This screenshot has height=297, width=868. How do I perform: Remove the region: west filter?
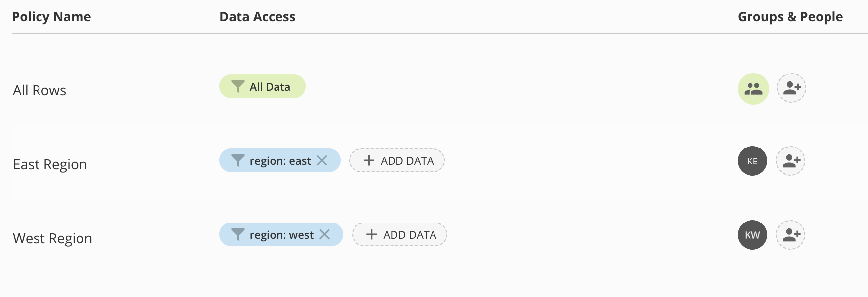(x=325, y=234)
